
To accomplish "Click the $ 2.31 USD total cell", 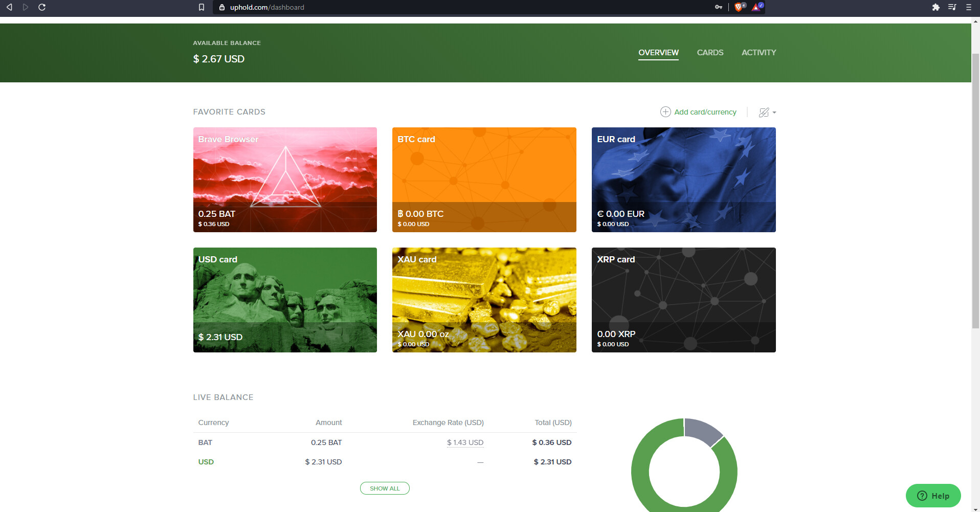I will pos(553,462).
